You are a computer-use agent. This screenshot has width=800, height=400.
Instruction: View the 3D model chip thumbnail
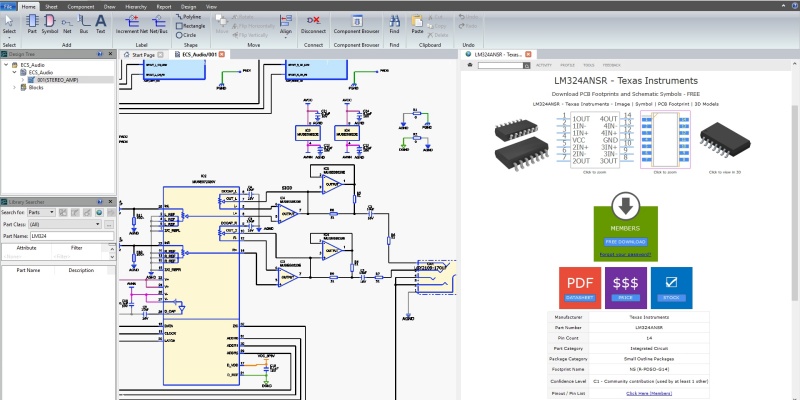tap(724, 139)
